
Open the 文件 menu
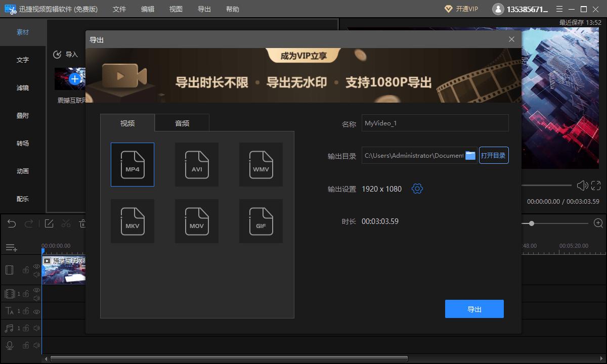tap(119, 9)
